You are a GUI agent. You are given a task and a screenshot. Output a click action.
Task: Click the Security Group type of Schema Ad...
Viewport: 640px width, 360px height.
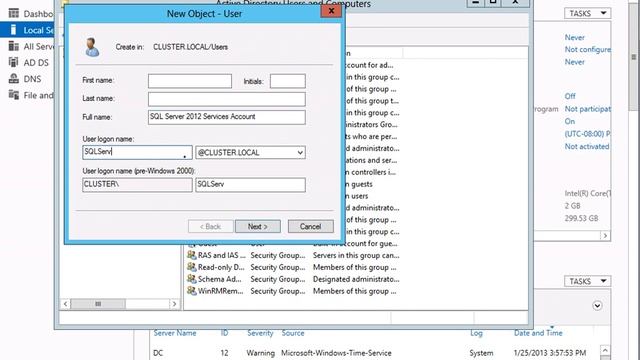[x=278, y=279]
